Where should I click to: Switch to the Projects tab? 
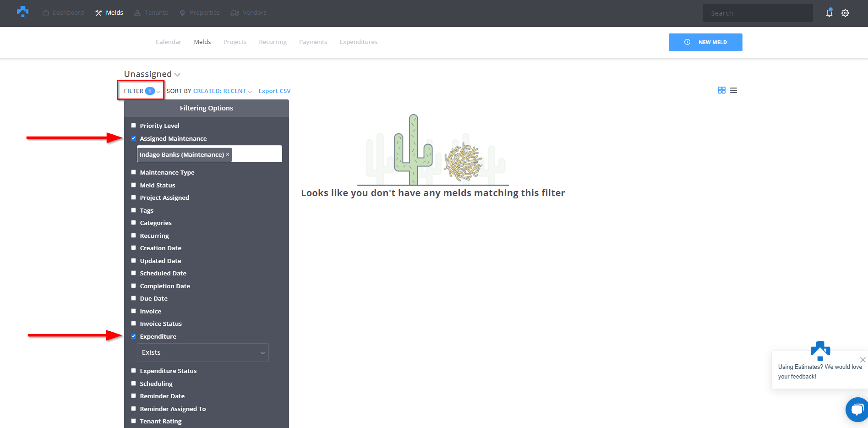click(235, 42)
